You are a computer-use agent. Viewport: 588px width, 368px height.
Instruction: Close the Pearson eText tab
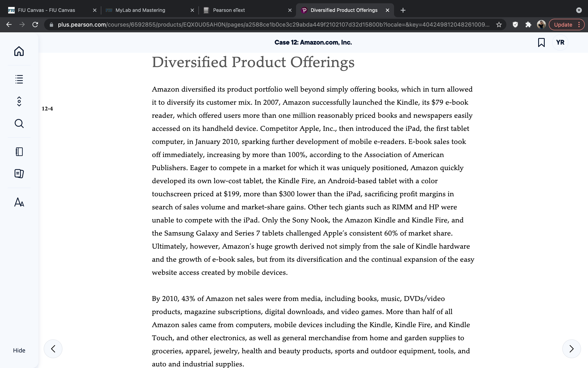point(290,10)
